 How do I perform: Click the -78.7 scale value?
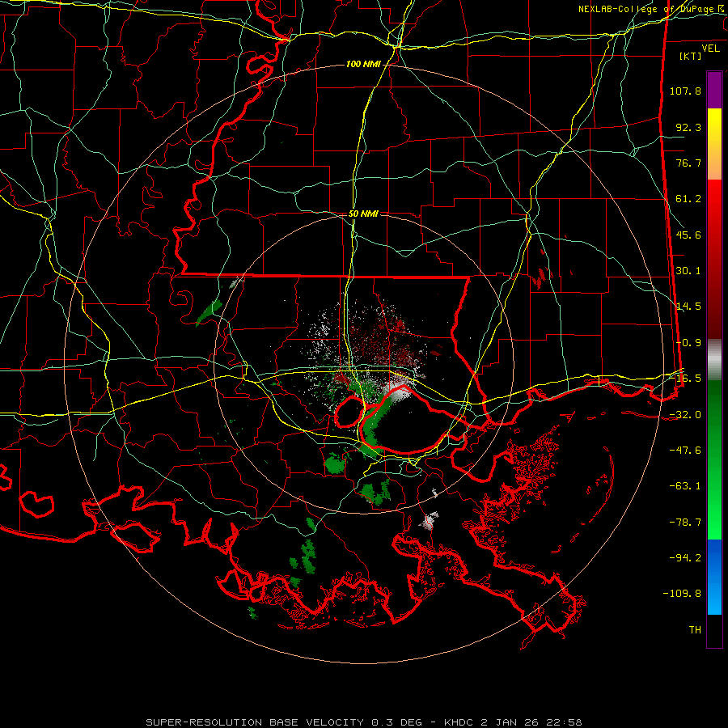685,523
